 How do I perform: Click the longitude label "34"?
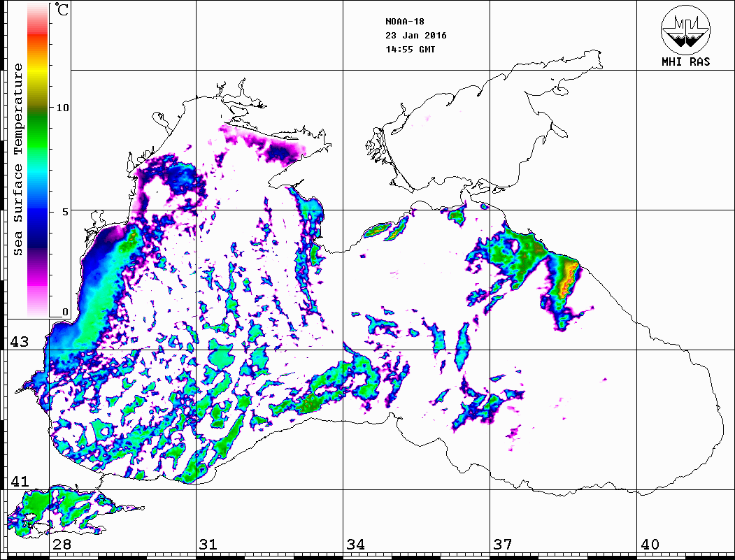coord(355,544)
